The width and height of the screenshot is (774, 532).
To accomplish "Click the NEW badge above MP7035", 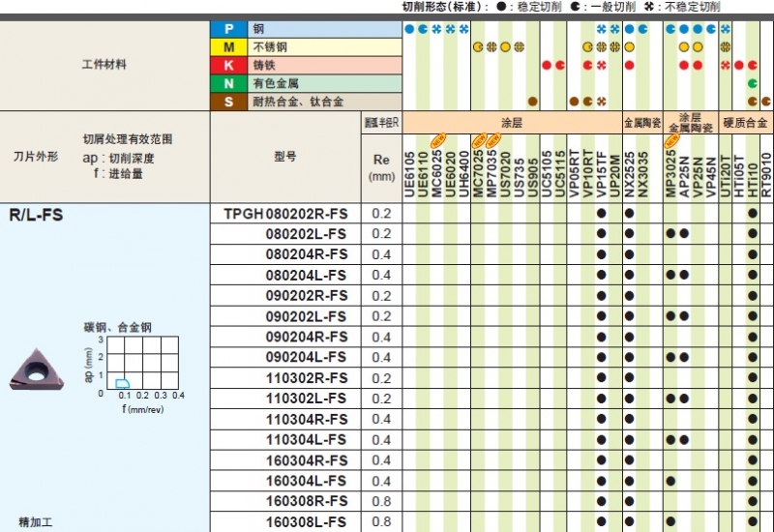I will (x=493, y=140).
